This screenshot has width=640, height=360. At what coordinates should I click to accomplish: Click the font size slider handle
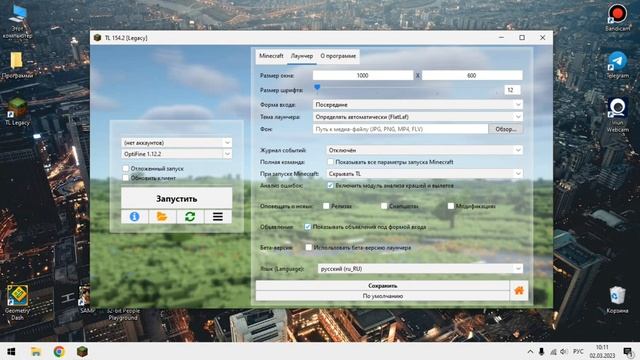pyautogui.click(x=317, y=87)
